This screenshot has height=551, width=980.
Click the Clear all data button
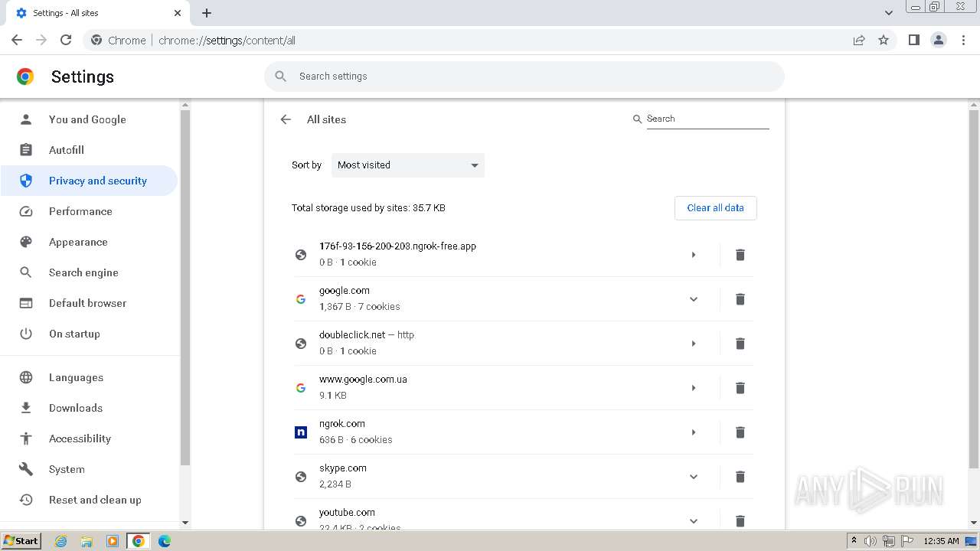715,208
